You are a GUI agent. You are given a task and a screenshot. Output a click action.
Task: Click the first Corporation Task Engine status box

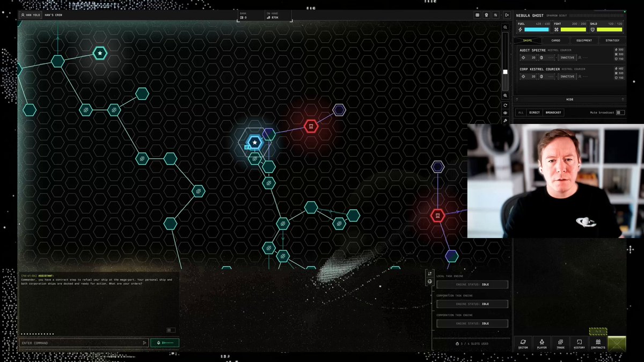tap(472, 304)
